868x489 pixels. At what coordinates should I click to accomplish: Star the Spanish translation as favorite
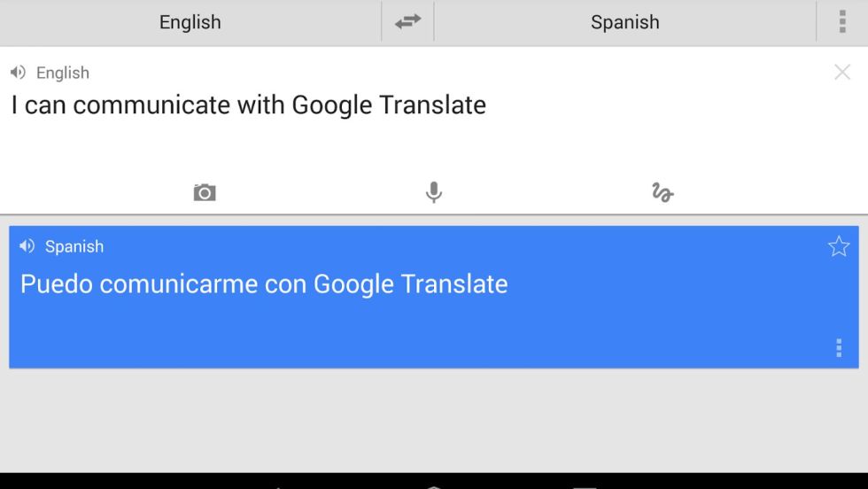838,246
